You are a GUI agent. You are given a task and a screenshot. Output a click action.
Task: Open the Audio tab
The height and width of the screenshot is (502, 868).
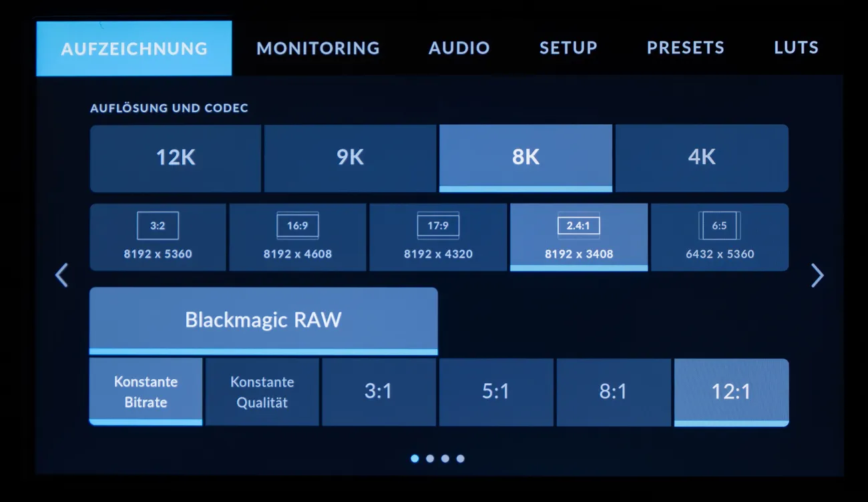[459, 48]
